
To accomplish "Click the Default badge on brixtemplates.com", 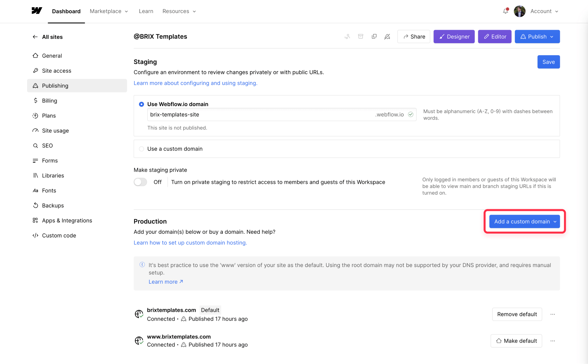I will 210,310.
